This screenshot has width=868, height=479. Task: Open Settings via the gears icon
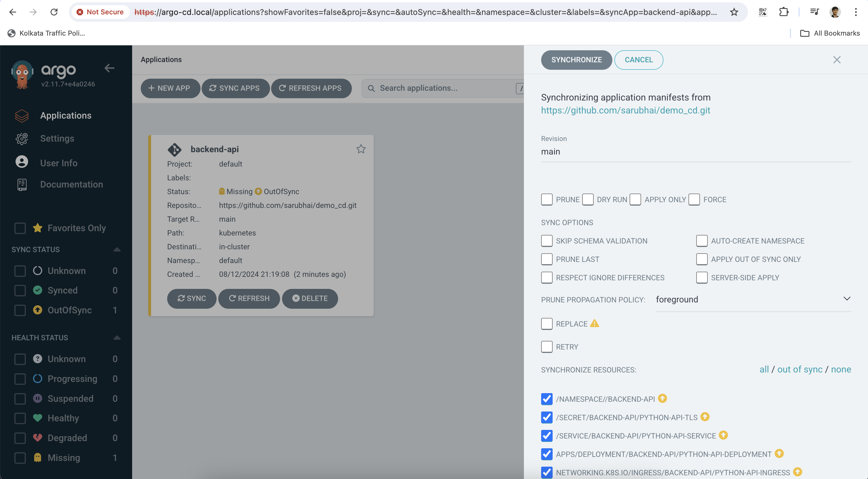coord(22,138)
